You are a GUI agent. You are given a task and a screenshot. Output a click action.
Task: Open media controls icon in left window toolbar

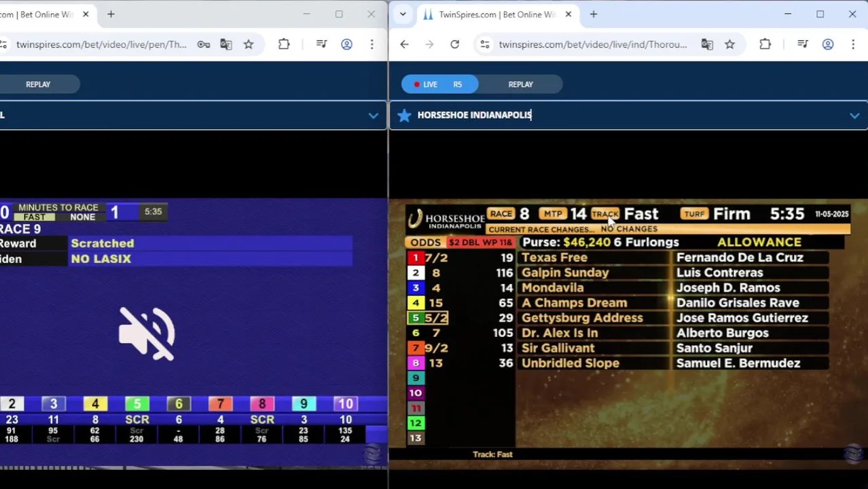[x=322, y=44]
